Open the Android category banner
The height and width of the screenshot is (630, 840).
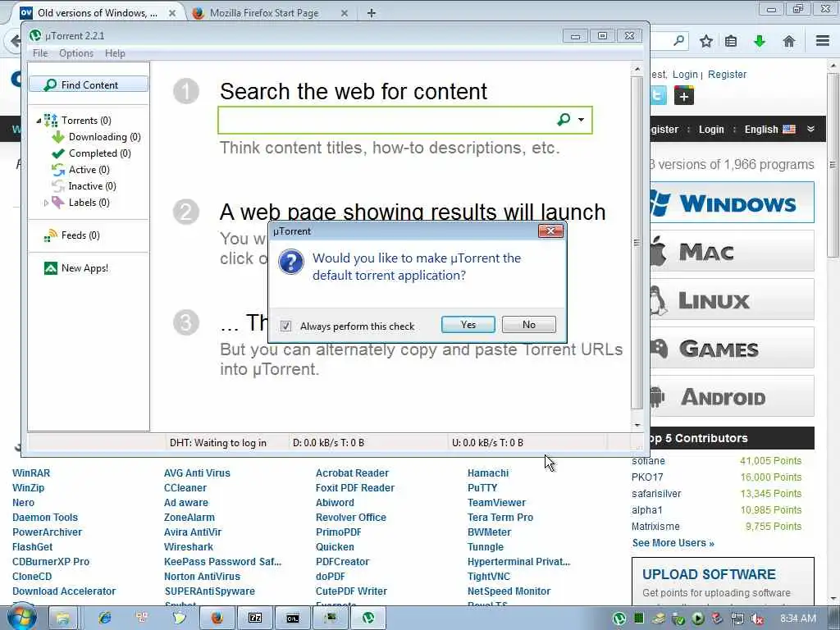point(732,396)
